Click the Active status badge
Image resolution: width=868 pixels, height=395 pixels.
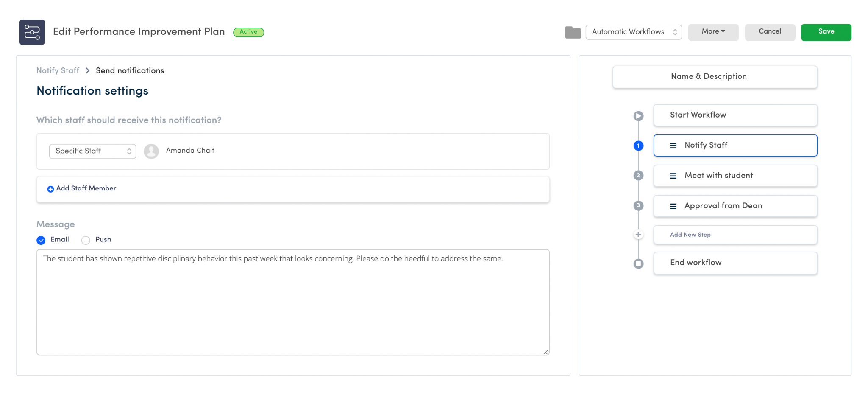coord(249,32)
